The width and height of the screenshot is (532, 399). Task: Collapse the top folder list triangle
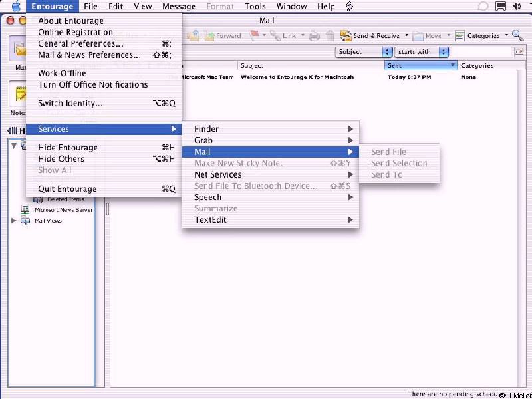14,146
